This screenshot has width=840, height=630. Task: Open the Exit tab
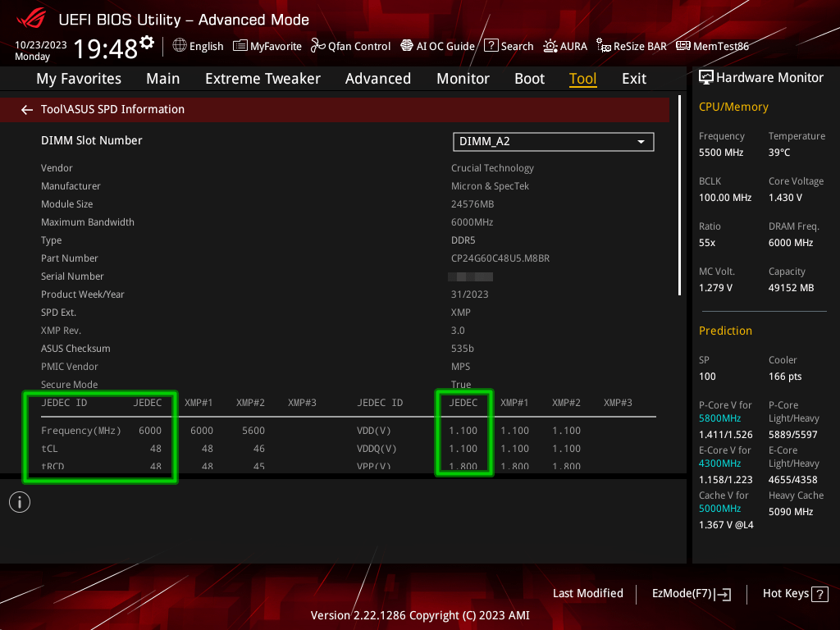coord(634,79)
